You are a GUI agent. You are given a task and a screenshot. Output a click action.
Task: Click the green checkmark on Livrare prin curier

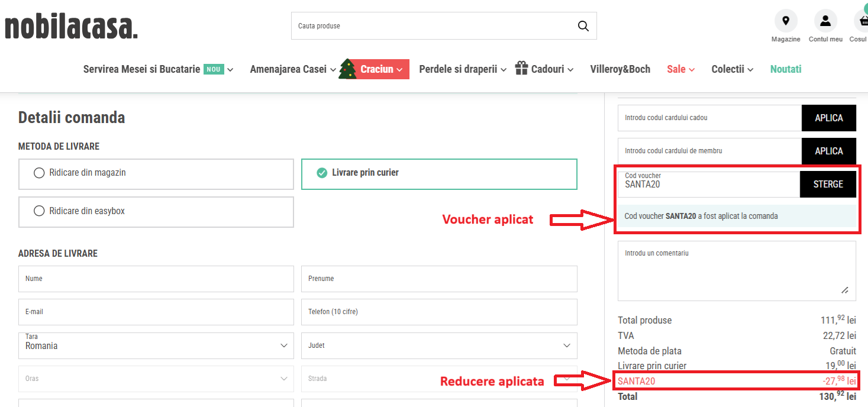[322, 173]
